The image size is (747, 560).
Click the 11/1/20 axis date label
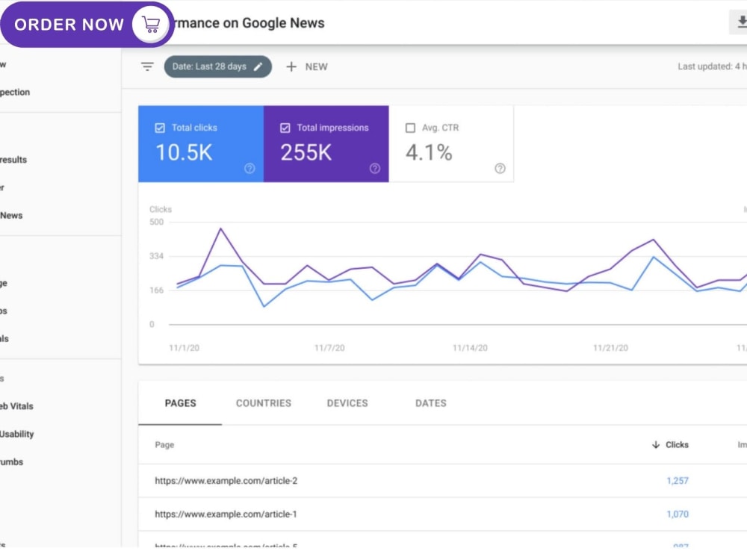(x=184, y=348)
